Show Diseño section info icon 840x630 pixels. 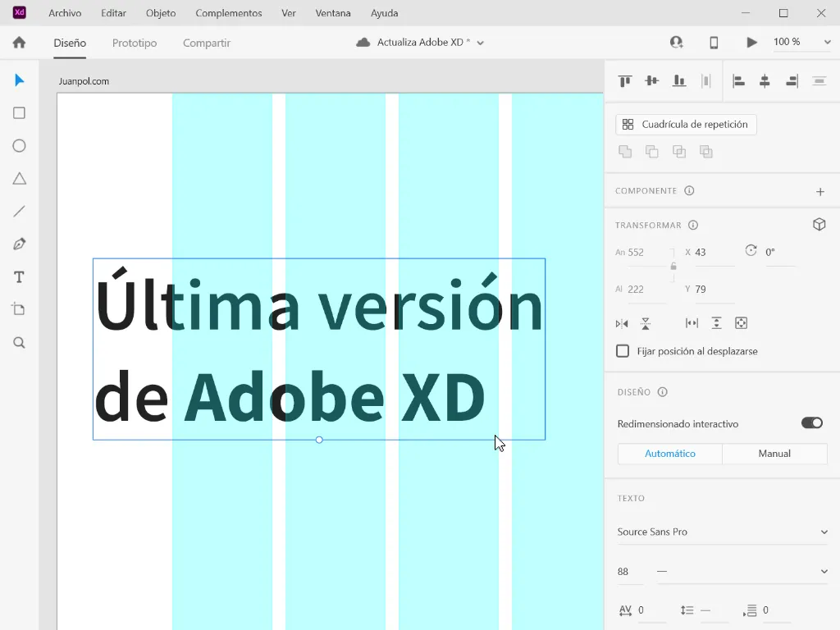click(x=663, y=392)
